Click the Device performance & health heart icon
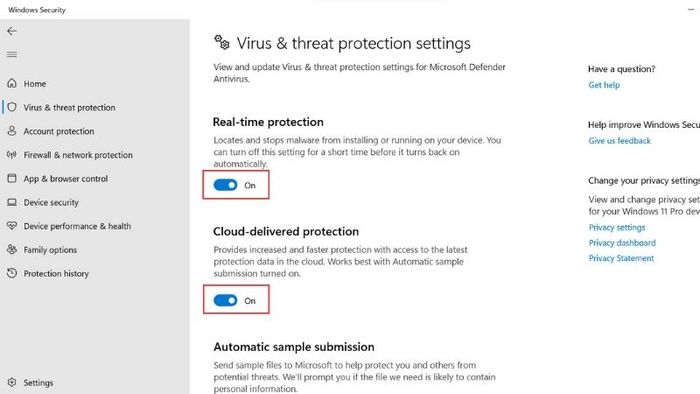This screenshot has width=700, height=394. tap(12, 226)
